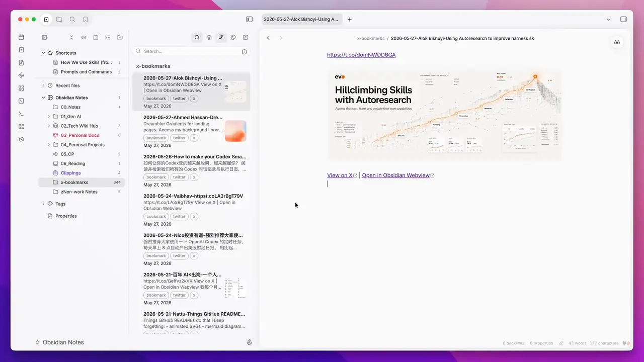The width and height of the screenshot is (644, 362).
Task: Open the How to make your Codex note
Action: tap(191, 170)
